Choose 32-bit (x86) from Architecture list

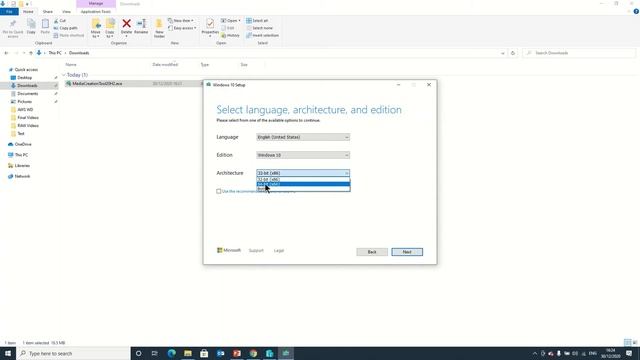(x=303, y=179)
